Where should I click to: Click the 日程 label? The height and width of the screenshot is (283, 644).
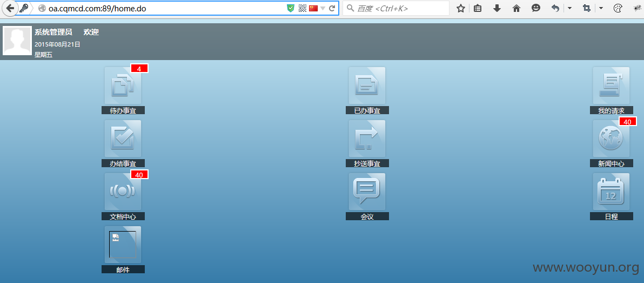tap(611, 216)
